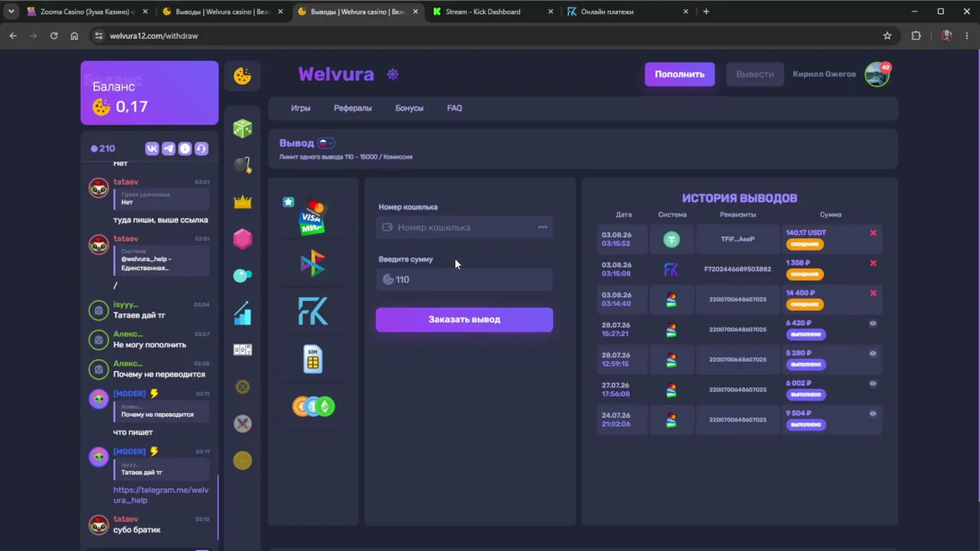Open the rising bar chart game
The width and height of the screenshot is (980, 551).
coord(243,313)
